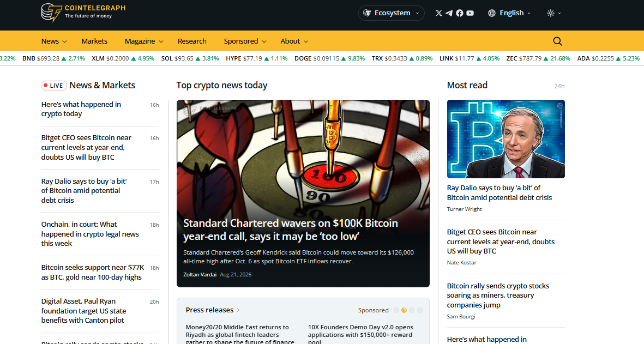Toggle the sun theme icon

pyautogui.click(x=550, y=13)
